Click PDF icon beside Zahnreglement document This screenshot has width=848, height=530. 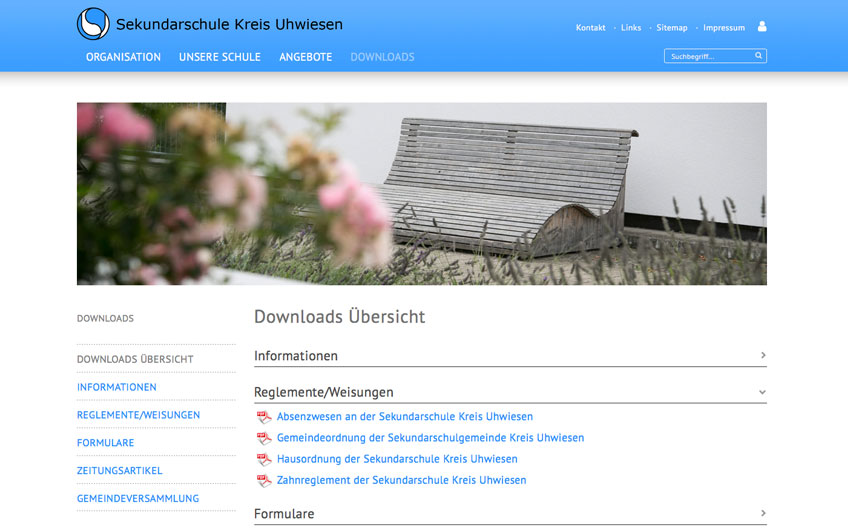(x=264, y=480)
